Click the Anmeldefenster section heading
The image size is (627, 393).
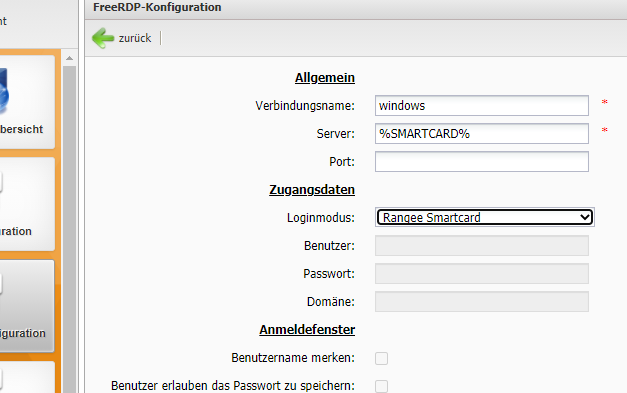tap(307, 329)
